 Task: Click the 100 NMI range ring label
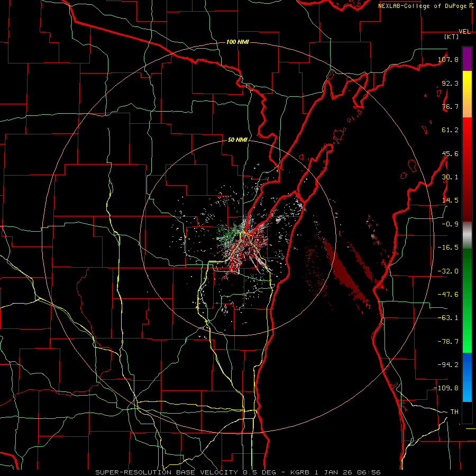coord(237,42)
